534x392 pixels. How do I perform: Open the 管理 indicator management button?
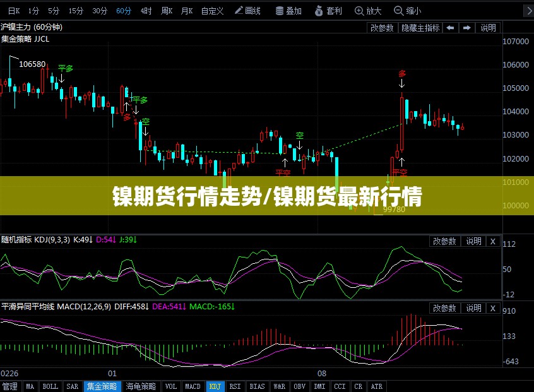pyautogui.click(x=10, y=386)
